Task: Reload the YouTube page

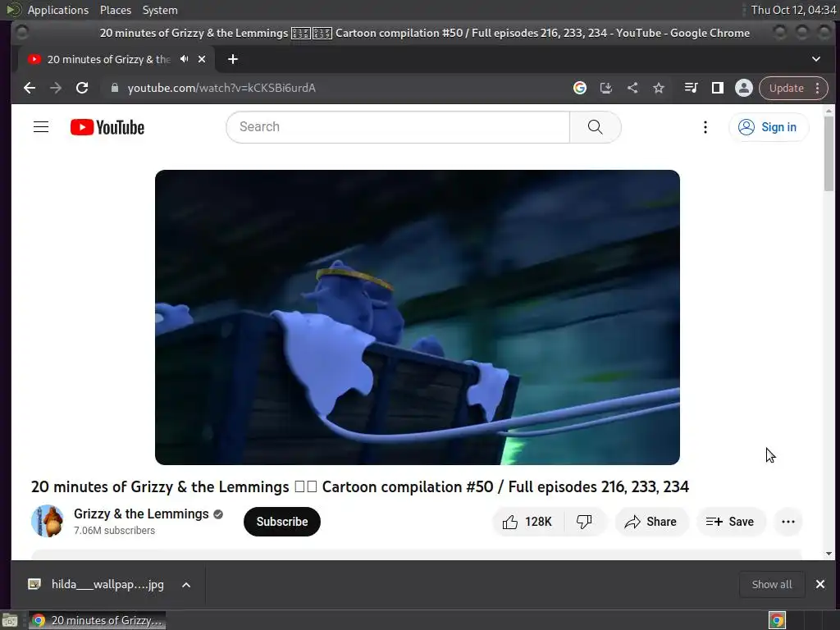Action: pos(82,88)
